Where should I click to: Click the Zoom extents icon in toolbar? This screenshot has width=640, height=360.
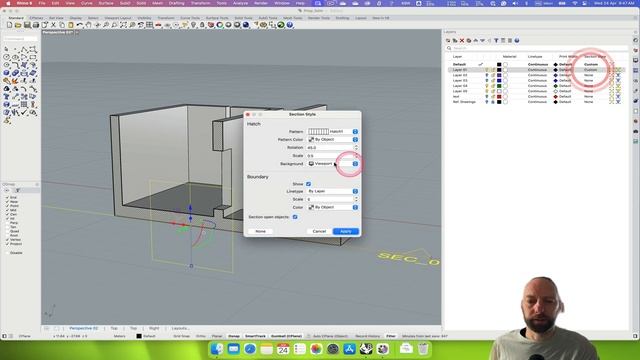123,25
